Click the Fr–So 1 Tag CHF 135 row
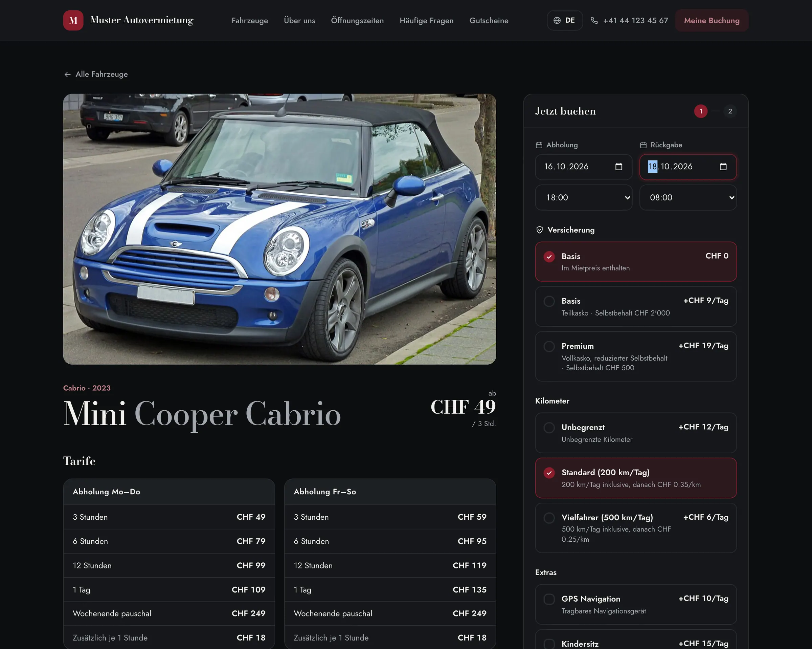 point(390,590)
